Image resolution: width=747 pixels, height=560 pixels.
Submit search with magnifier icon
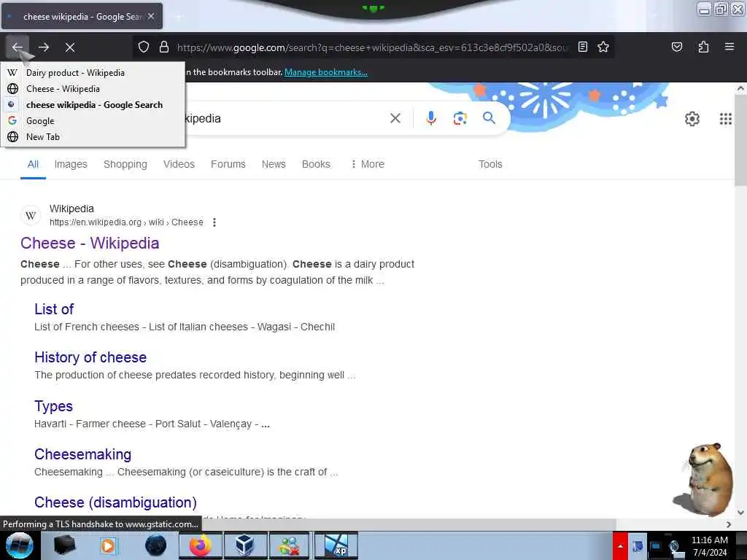(x=489, y=117)
